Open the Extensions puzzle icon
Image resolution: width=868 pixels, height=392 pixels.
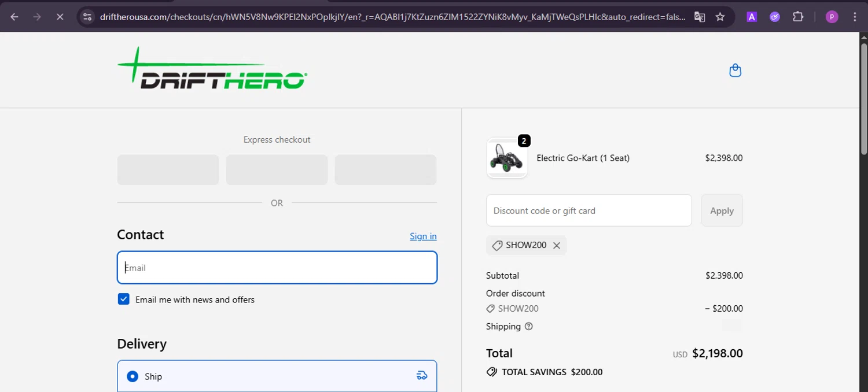[x=798, y=17]
